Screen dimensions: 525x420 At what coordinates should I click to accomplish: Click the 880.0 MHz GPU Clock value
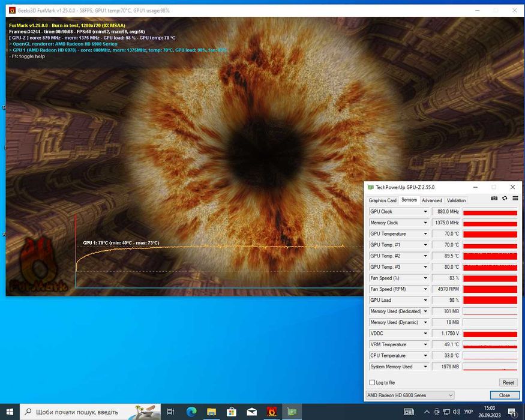click(x=446, y=212)
